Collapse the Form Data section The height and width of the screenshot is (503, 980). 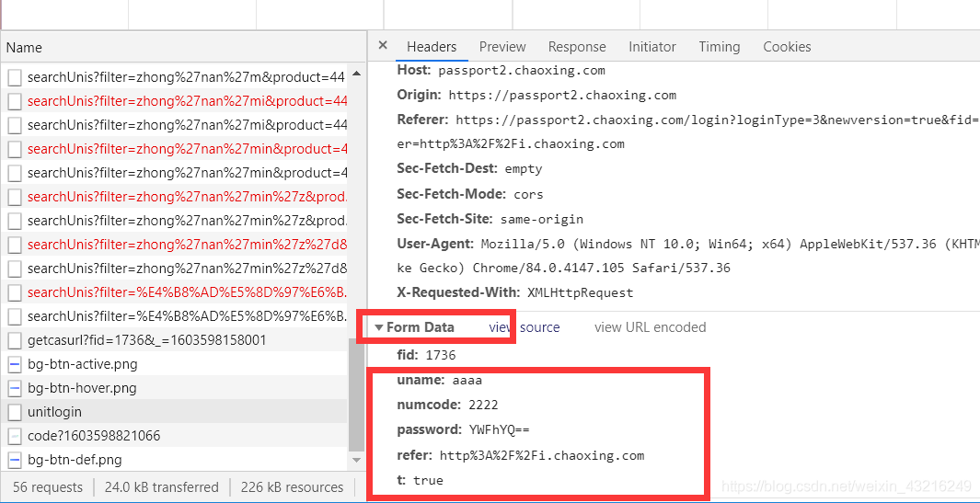click(379, 327)
